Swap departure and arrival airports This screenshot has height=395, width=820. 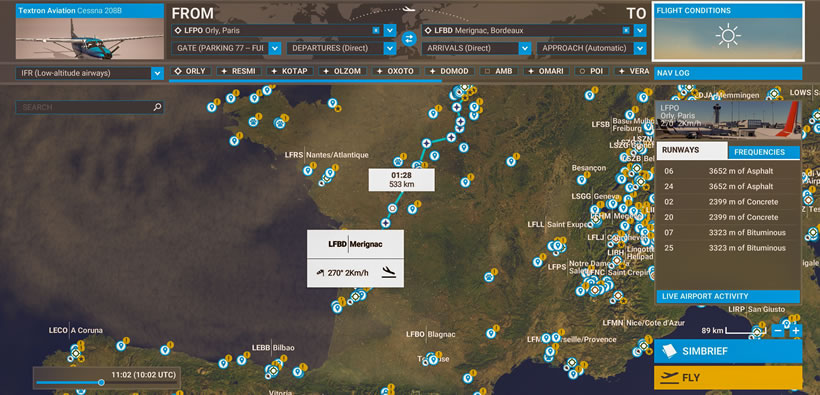(x=408, y=39)
